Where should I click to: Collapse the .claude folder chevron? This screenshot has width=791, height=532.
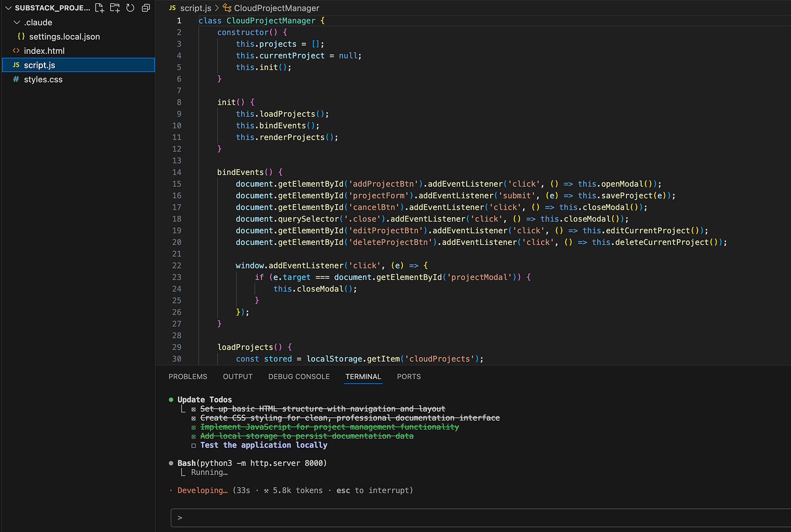coord(17,22)
